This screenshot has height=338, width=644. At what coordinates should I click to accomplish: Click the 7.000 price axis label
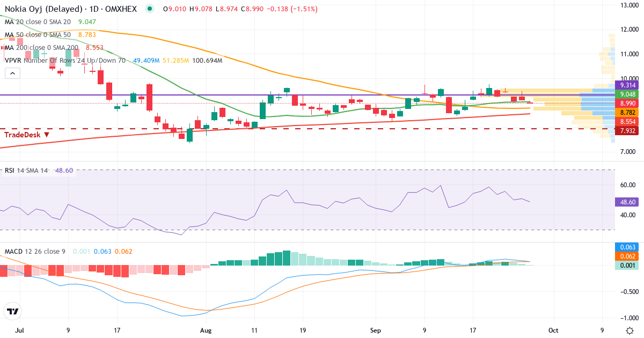628,152
